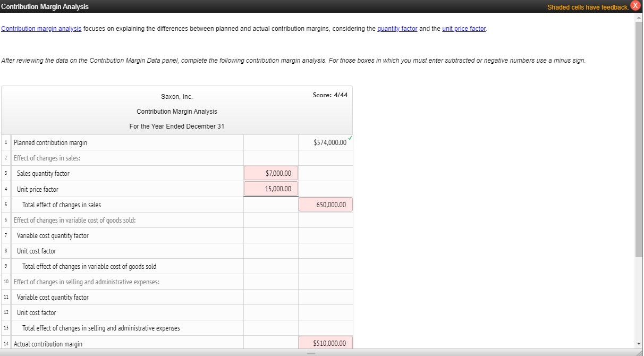
Task: Select the total variable cost of goods sold cell
Action: click(x=325, y=266)
